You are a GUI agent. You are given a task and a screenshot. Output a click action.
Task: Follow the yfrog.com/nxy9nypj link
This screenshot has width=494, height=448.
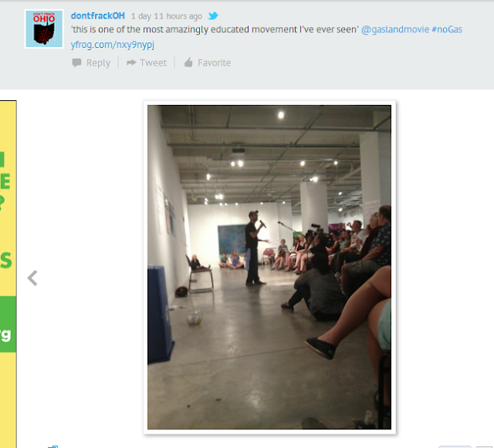[x=113, y=45]
